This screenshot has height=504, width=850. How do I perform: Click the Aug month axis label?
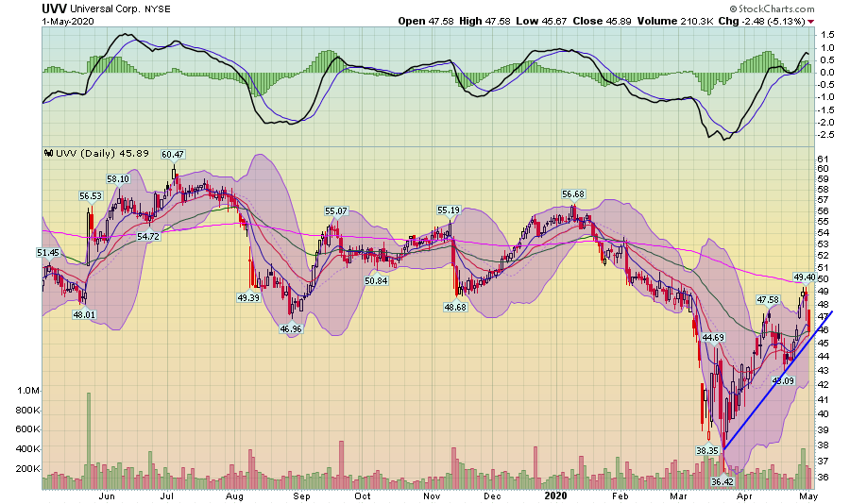click(x=235, y=496)
